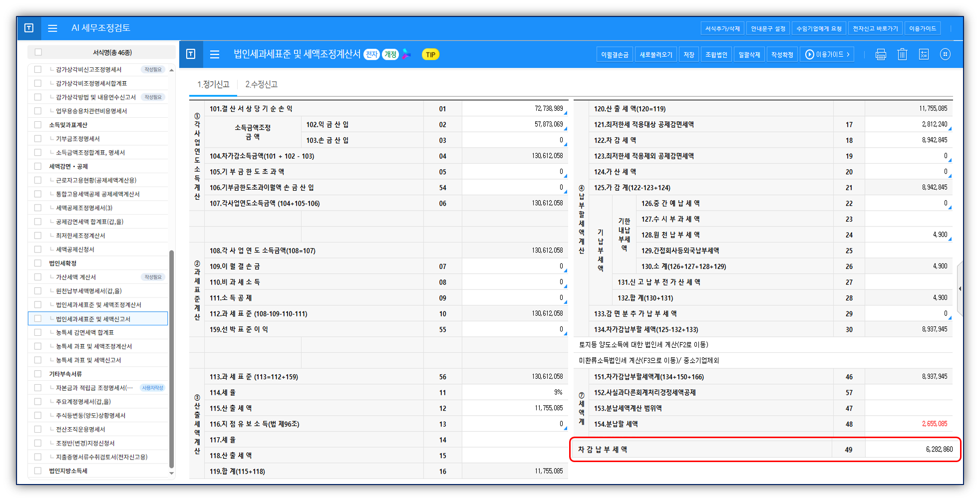The width and height of the screenshot is (980, 501).
Task: Expand the collapsed right side panel arrow
Action: click(x=960, y=288)
